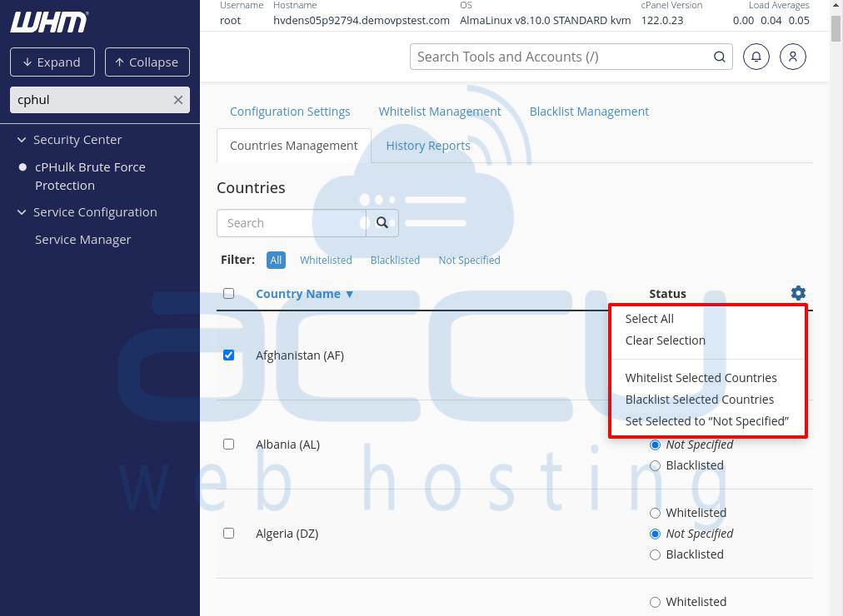The height and width of the screenshot is (616, 843).
Task: Toggle the select-all header checkbox
Action: click(228, 293)
